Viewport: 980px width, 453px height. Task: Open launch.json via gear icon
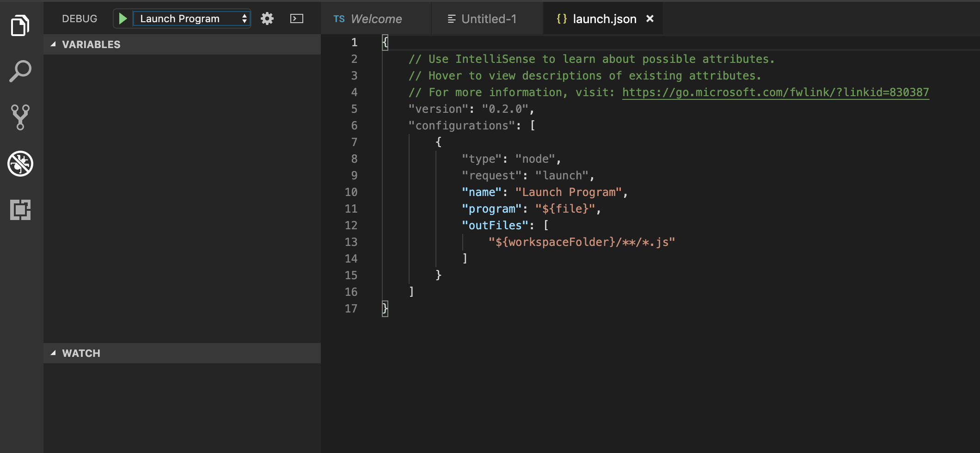point(267,18)
